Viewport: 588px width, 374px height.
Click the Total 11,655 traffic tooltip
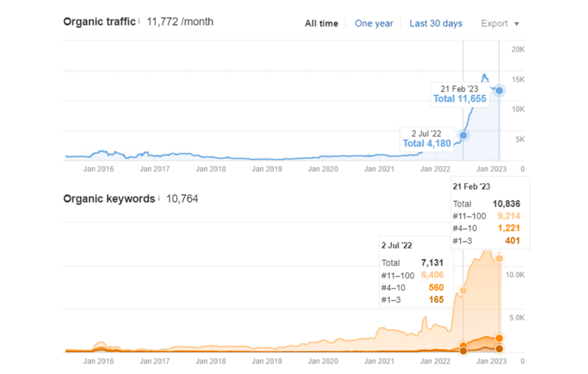pos(460,99)
